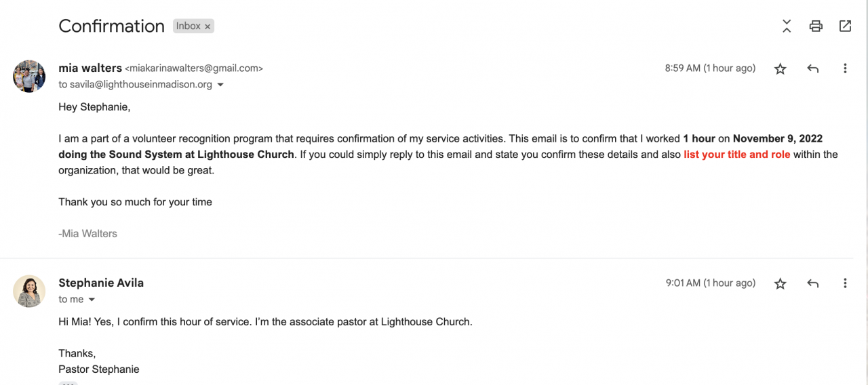Click the miakarinawalters@gmail.com address
The width and height of the screenshot is (868, 385).
(194, 68)
